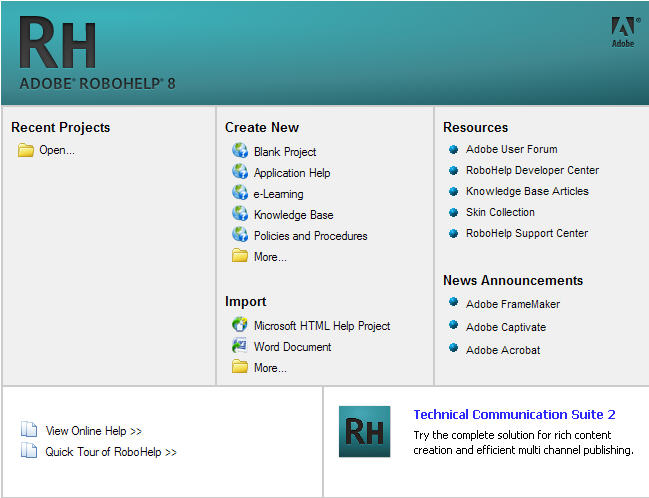The height and width of the screenshot is (498, 649).
Task: Click the Microsoft HTML Help Project import icon
Action: click(240, 324)
